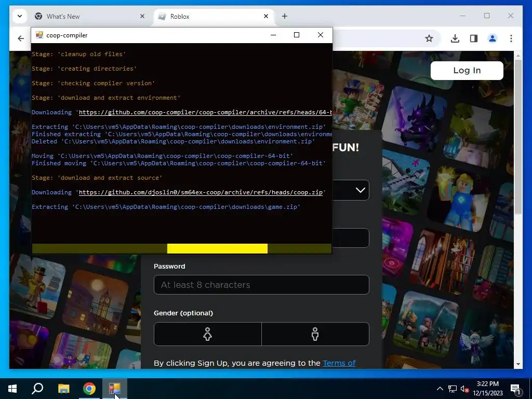532x399 pixels.
Task: Click the scrollbar up arrow
Action: (518, 55)
